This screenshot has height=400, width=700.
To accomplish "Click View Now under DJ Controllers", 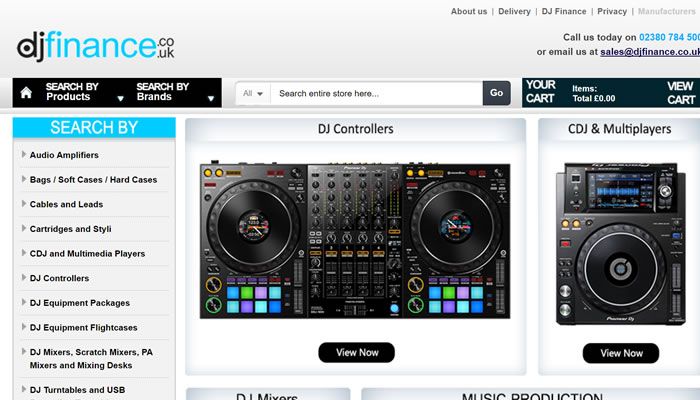I will pos(356,352).
